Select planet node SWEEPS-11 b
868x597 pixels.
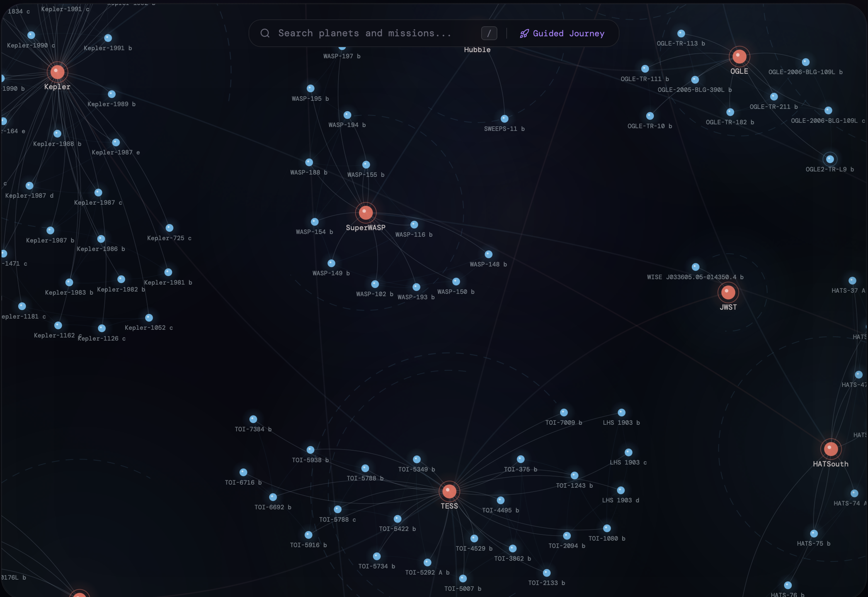(x=504, y=119)
